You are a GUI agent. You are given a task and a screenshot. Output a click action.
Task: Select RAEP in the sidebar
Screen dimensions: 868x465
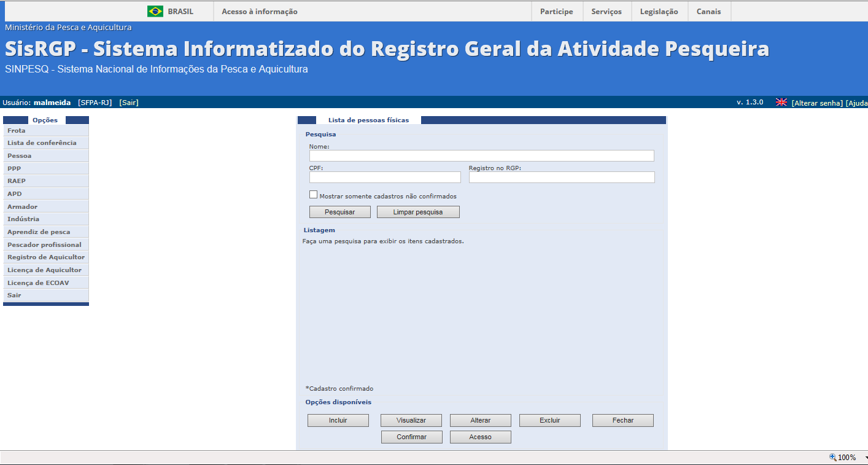46,181
